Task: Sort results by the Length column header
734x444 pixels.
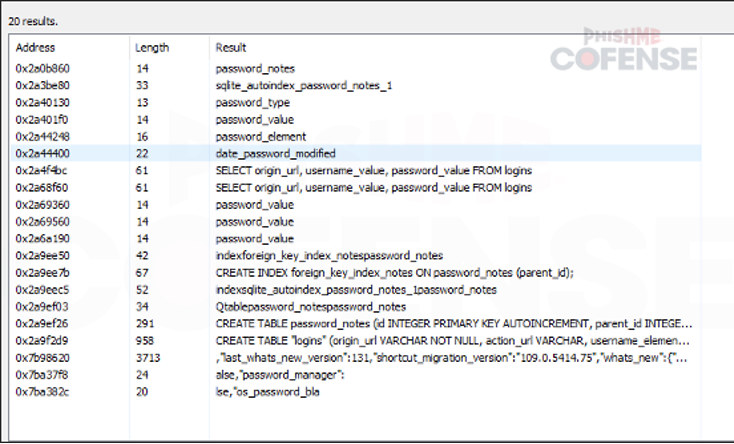Action: (x=152, y=48)
